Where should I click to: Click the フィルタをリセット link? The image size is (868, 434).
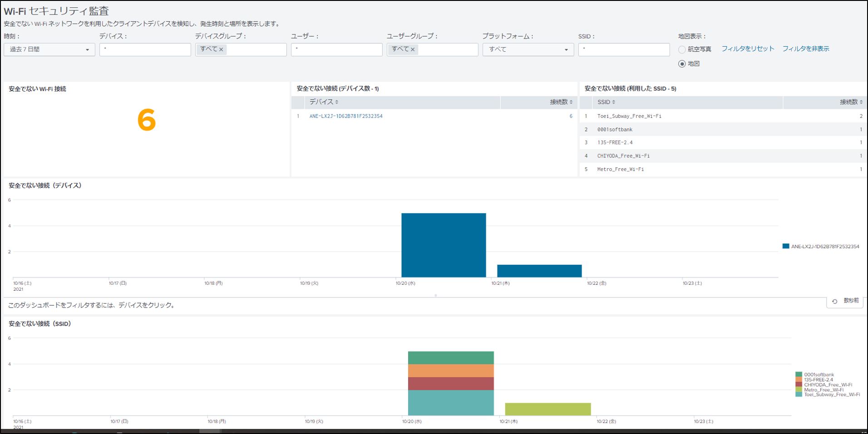(747, 49)
